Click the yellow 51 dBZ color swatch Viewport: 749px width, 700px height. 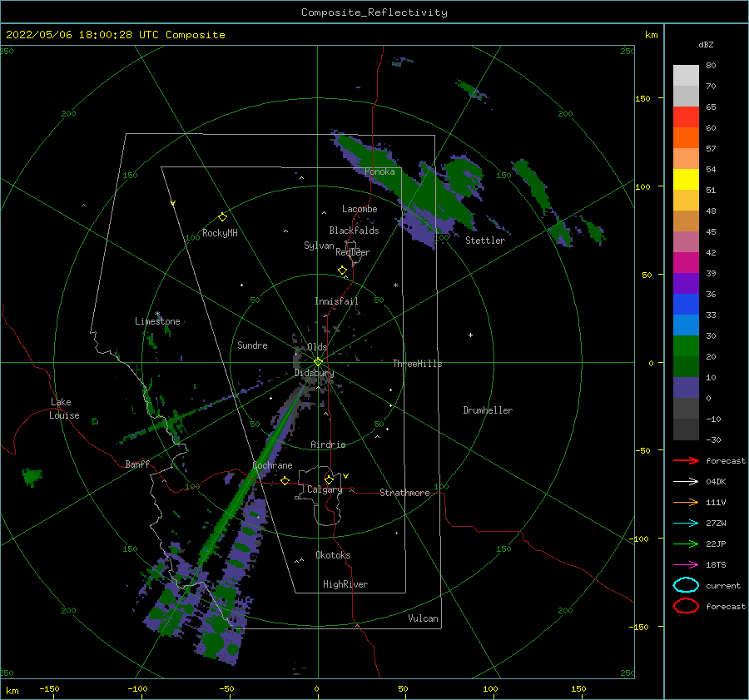(686, 179)
